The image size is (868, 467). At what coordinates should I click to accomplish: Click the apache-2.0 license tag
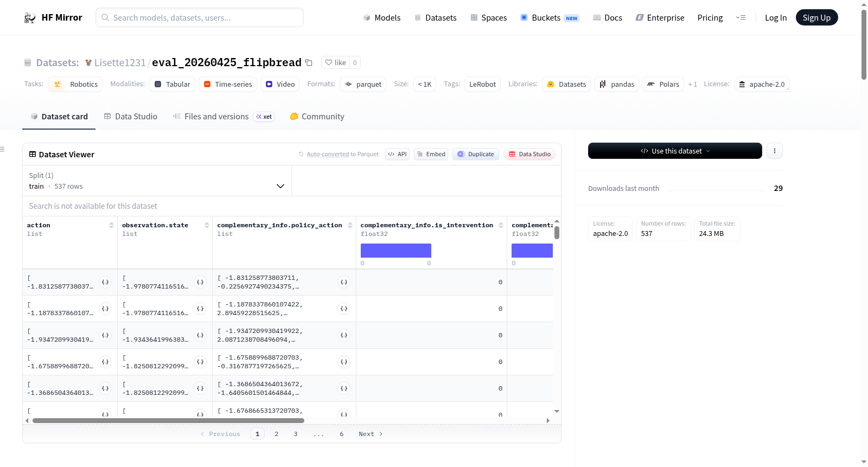(x=762, y=84)
